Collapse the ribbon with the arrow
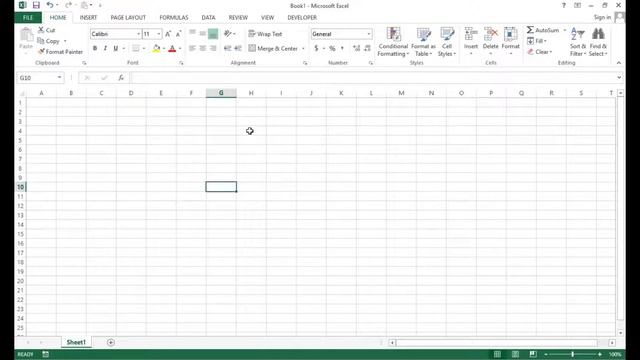 619,63
